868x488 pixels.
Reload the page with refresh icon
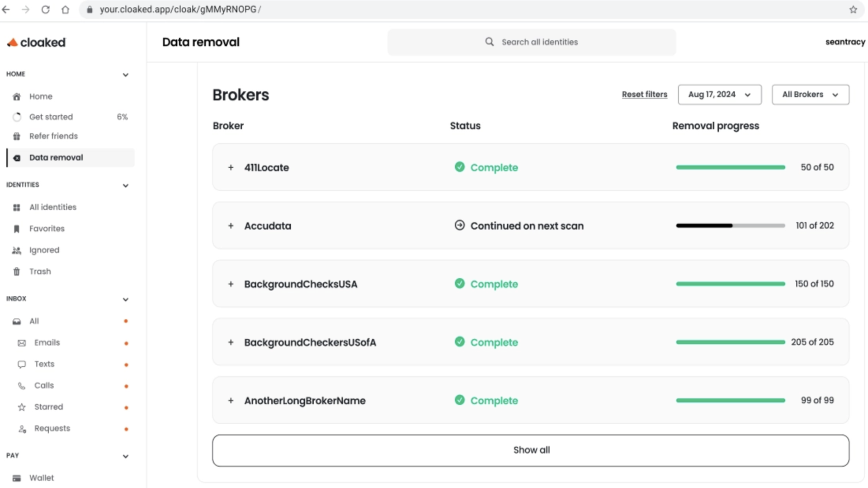click(45, 9)
